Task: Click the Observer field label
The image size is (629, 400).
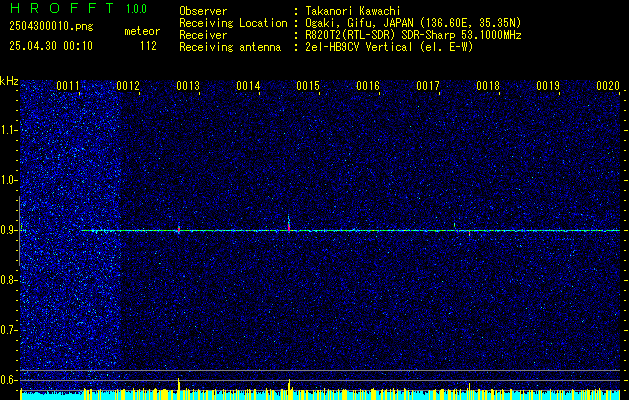Action: 203,11
